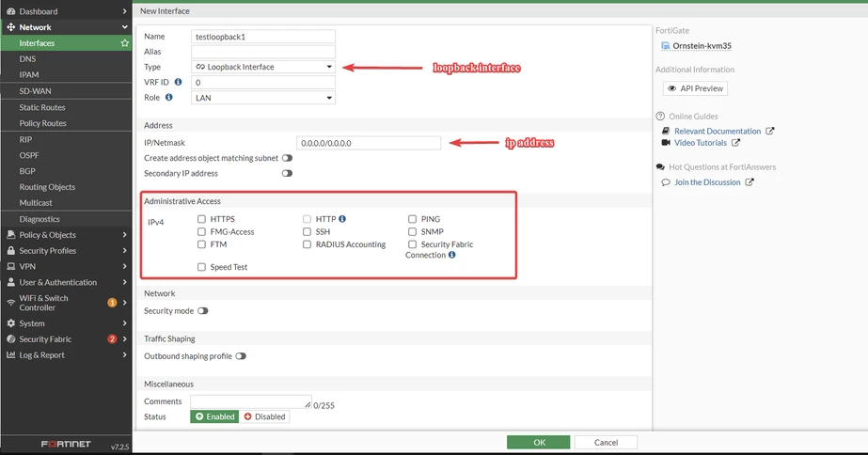Check the Security Fabric Connection checkbox
Screen dimensions: 868x455
point(413,244)
